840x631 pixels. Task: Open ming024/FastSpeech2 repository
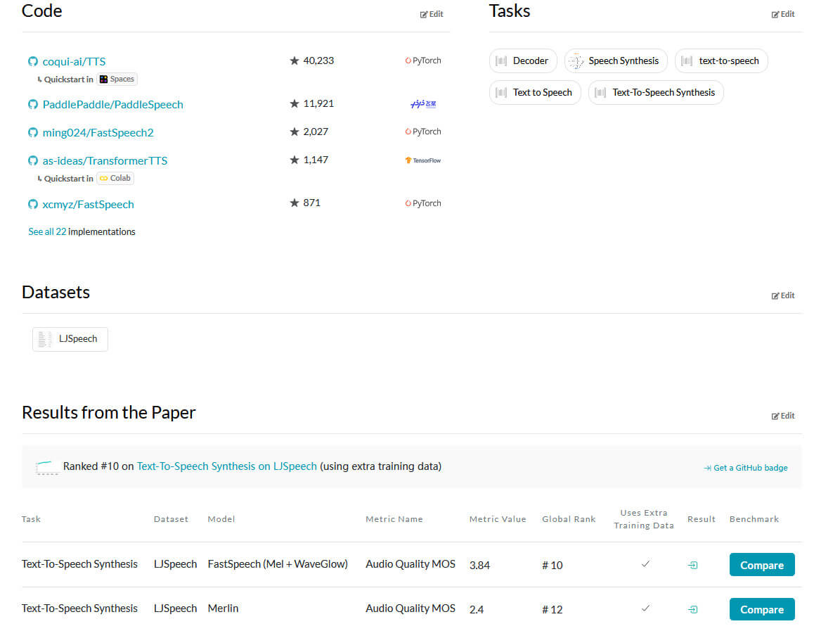pos(98,132)
